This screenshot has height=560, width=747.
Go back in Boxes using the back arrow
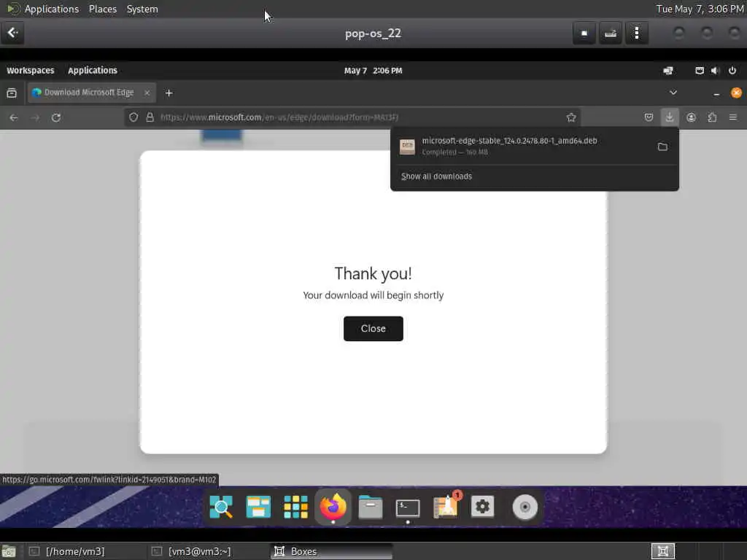tap(12, 33)
